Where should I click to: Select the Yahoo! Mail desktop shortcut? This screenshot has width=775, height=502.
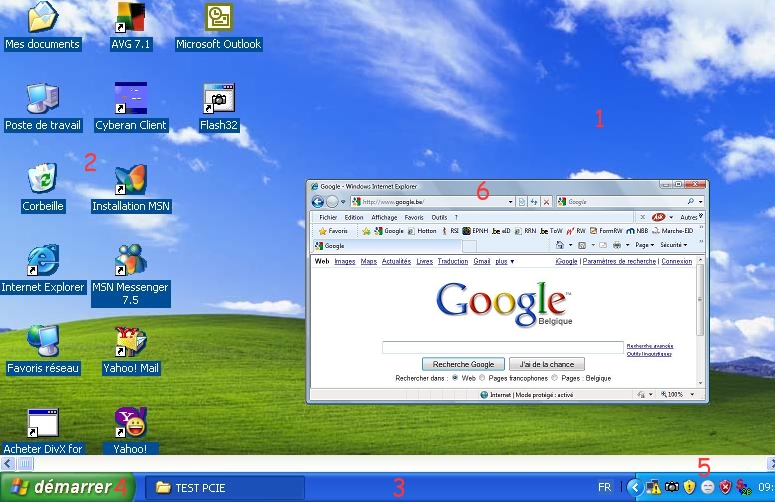130,349
